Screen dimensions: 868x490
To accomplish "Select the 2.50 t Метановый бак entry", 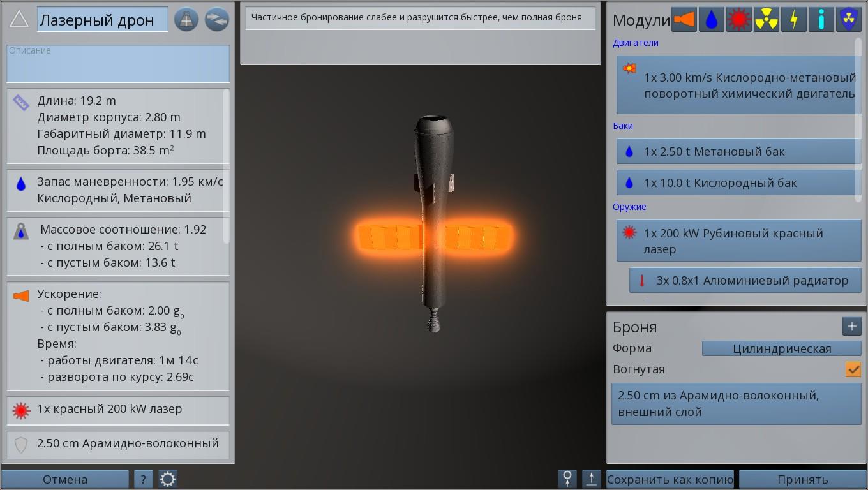I will pyautogui.click(x=738, y=152).
